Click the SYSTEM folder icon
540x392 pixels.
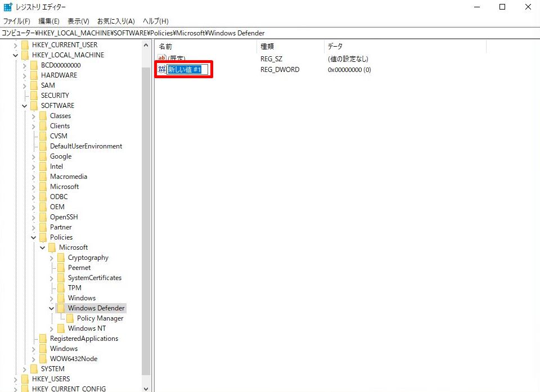[x=34, y=369]
